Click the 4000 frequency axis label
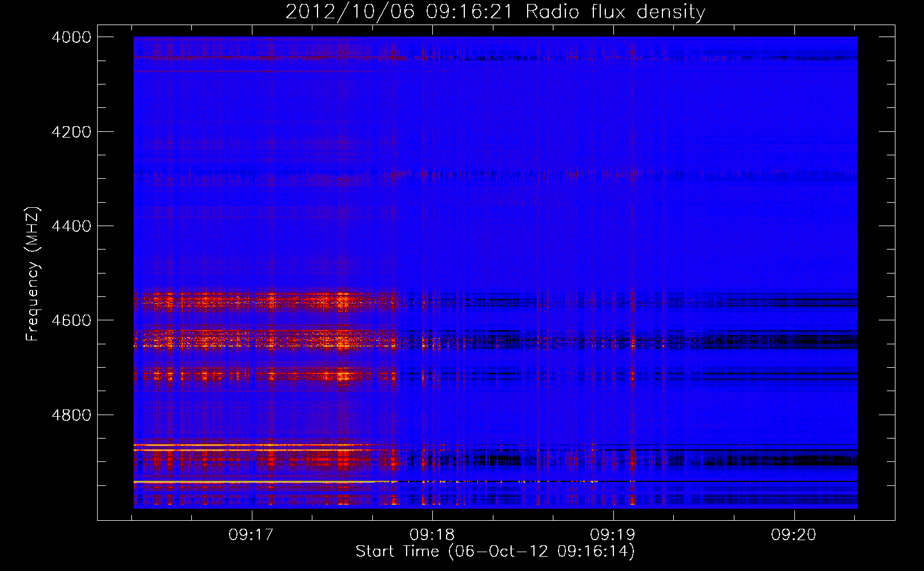924x571 pixels. click(x=71, y=37)
